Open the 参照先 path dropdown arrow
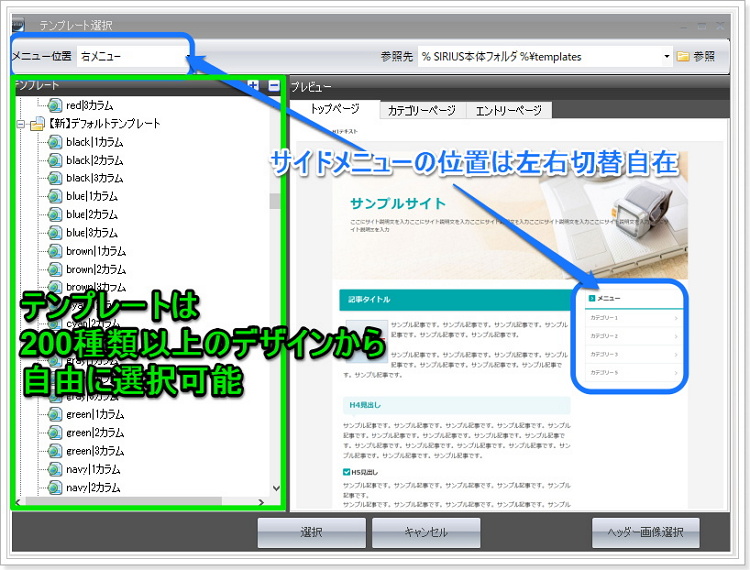This screenshot has width=750, height=570. click(x=666, y=56)
